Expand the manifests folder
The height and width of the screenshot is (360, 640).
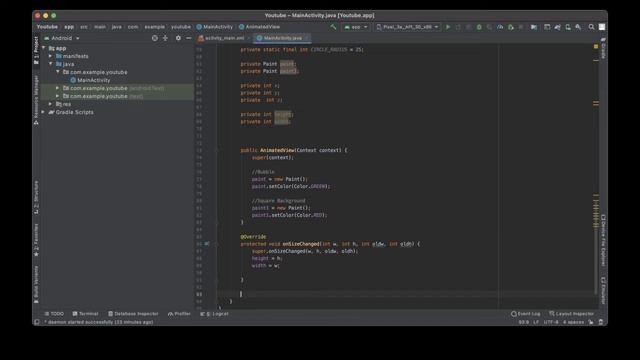pyautogui.click(x=51, y=56)
